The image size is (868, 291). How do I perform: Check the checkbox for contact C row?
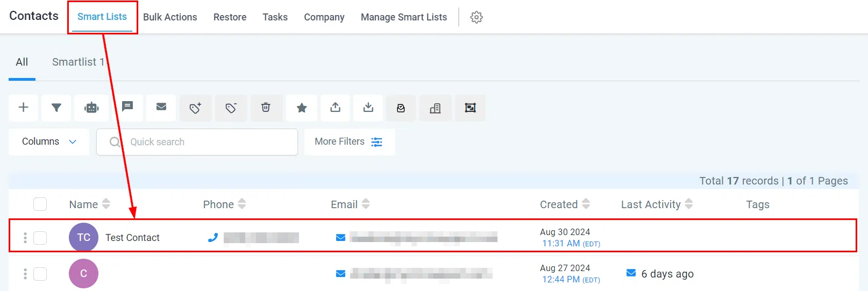(40, 274)
